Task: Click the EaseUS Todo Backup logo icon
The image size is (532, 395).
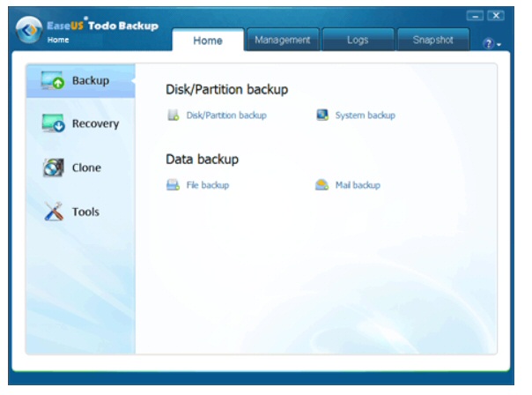Action: tap(29, 30)
